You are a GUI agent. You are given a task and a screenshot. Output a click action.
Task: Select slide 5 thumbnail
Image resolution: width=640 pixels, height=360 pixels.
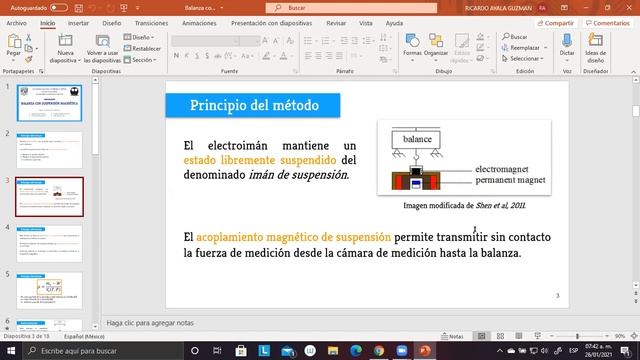[49, 291]
